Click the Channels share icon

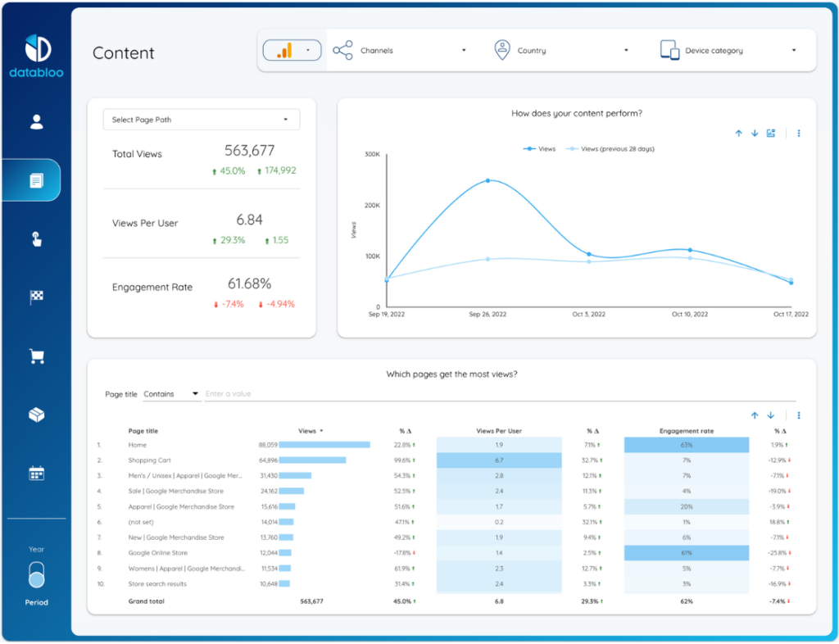pyautogui.click(x=342, y=50)
